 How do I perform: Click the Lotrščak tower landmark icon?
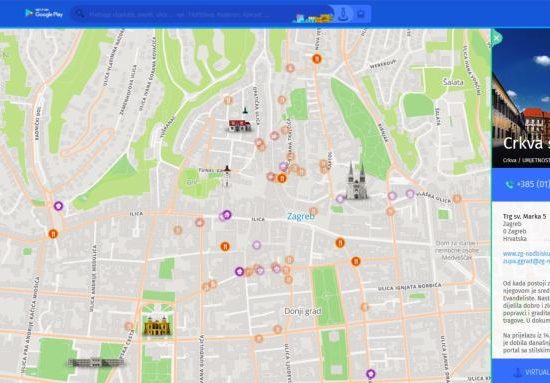pyautogui.click(x=227, y=176)
